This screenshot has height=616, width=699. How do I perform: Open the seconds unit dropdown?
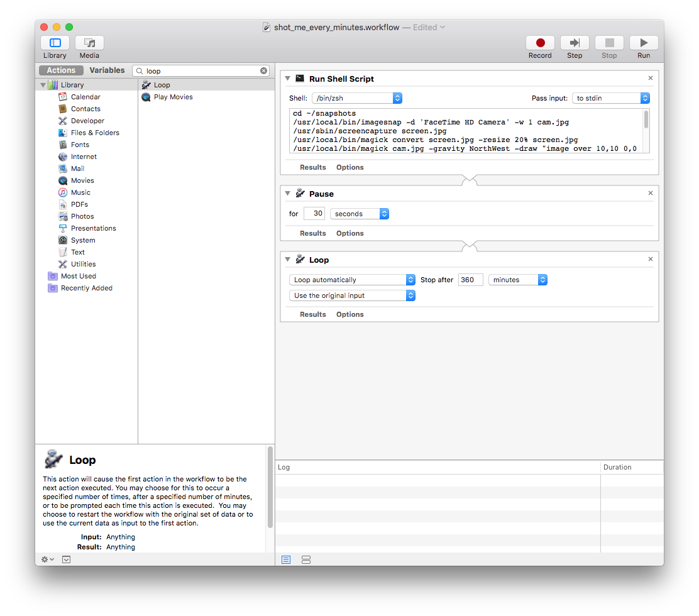[360, 214]
